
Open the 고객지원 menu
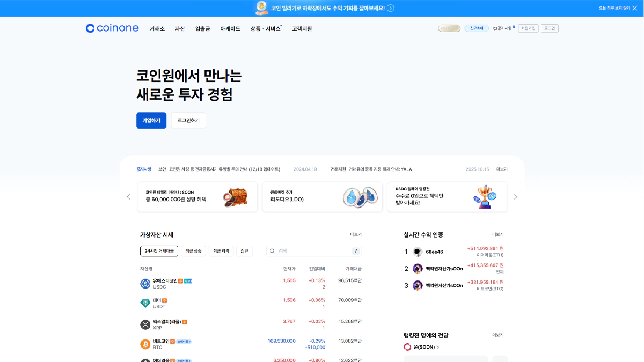(x=302, y=28)
